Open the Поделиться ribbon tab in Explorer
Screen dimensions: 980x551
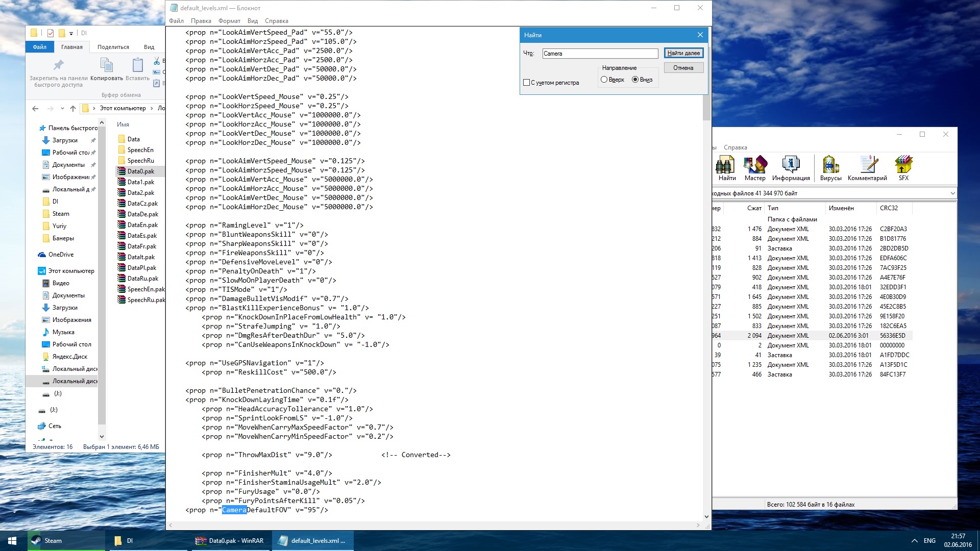coord(113,47)
